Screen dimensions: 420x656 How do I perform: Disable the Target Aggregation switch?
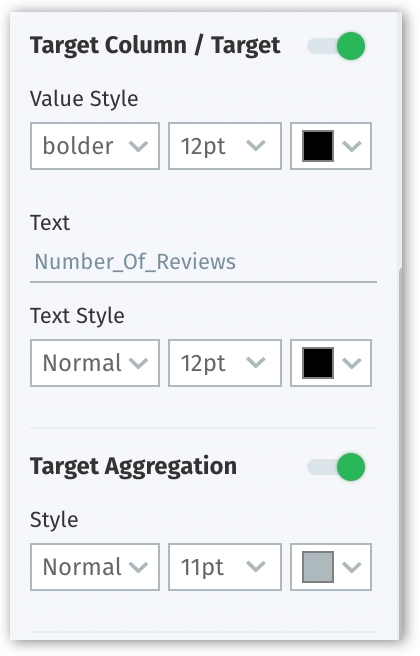(x=336, y=467)
